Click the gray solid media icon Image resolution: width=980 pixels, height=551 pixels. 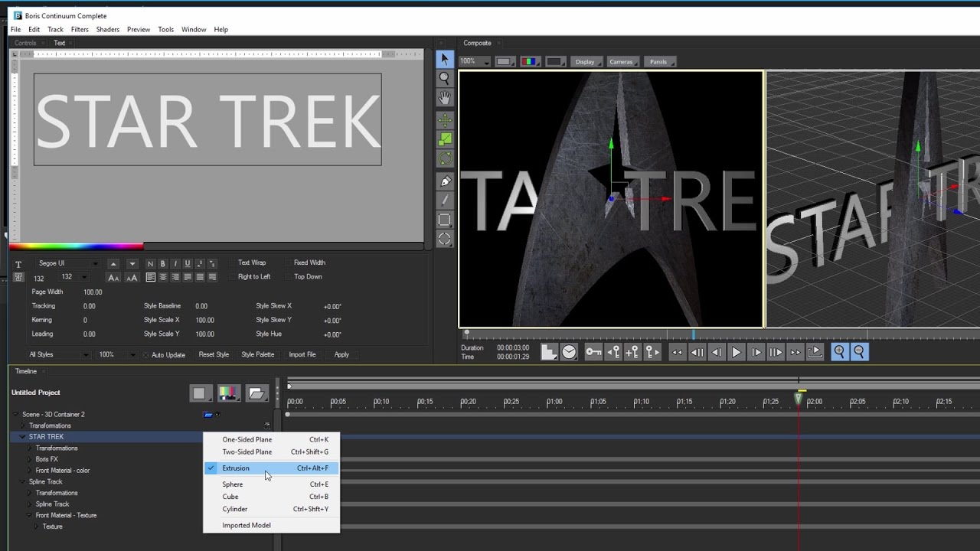tap(200, 393)
